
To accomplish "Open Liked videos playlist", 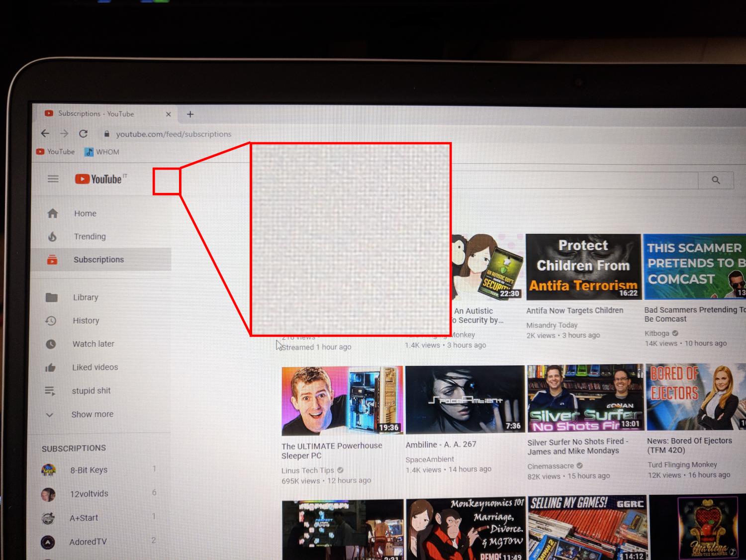I will [95, 368].
